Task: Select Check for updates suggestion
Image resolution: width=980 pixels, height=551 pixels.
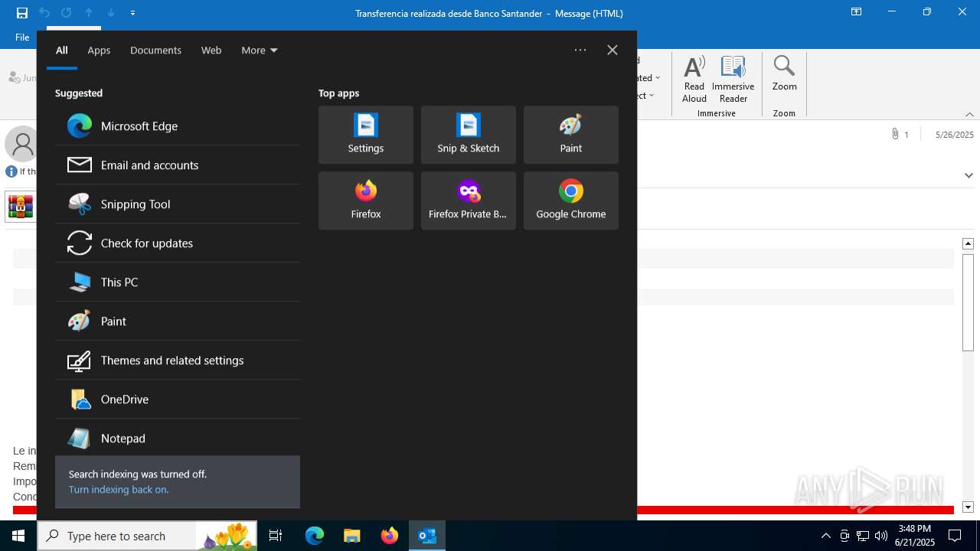Action: pyautogui.click(x=178, y=243)
